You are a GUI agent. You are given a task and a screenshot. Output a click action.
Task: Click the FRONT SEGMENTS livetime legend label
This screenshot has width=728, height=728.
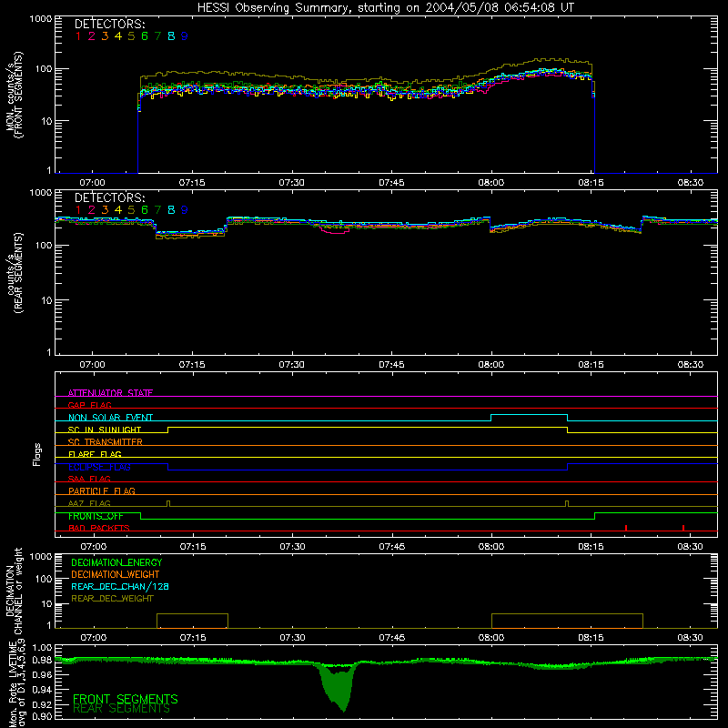[x=126, y=699]
